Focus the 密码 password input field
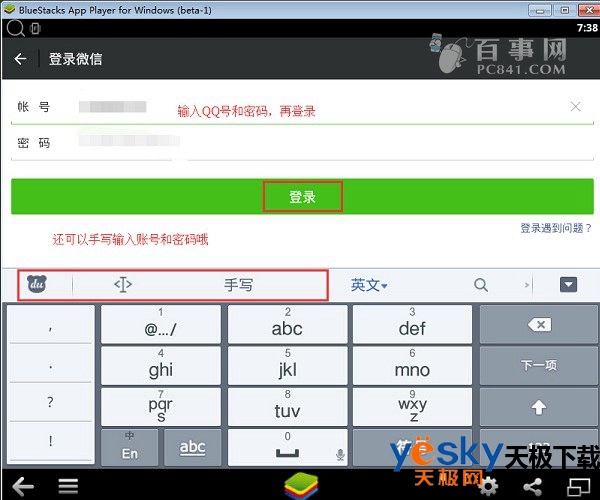This screenshot has height=500, width=600. 302,143
